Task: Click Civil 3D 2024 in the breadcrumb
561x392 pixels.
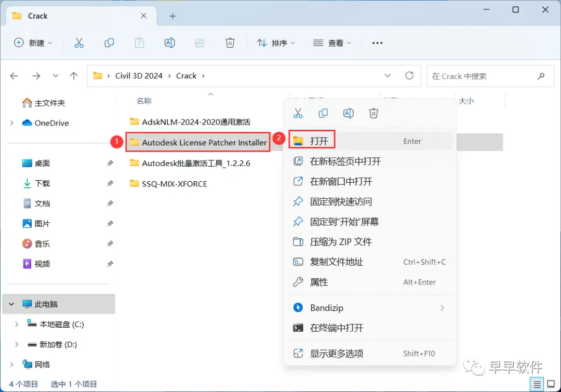Action: (x=139, y=76)
